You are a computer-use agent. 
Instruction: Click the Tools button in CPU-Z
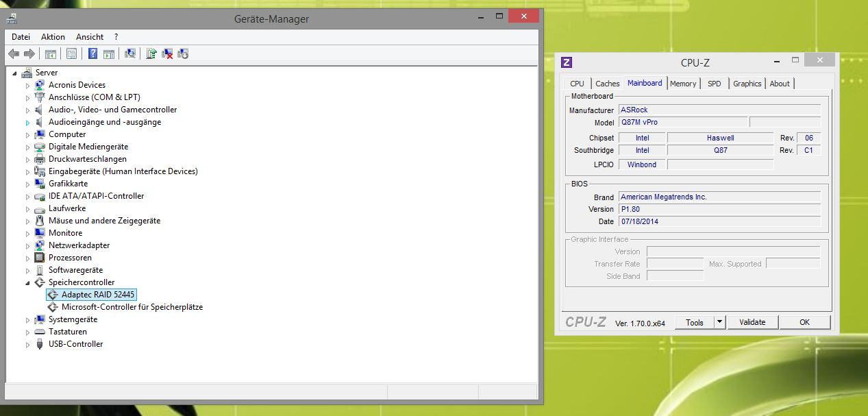coord(695,322)
